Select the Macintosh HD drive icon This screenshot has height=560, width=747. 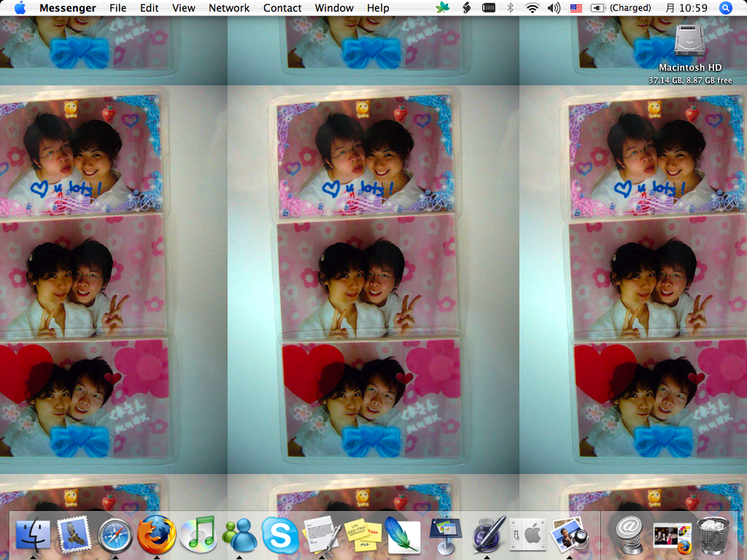[690, 39]
